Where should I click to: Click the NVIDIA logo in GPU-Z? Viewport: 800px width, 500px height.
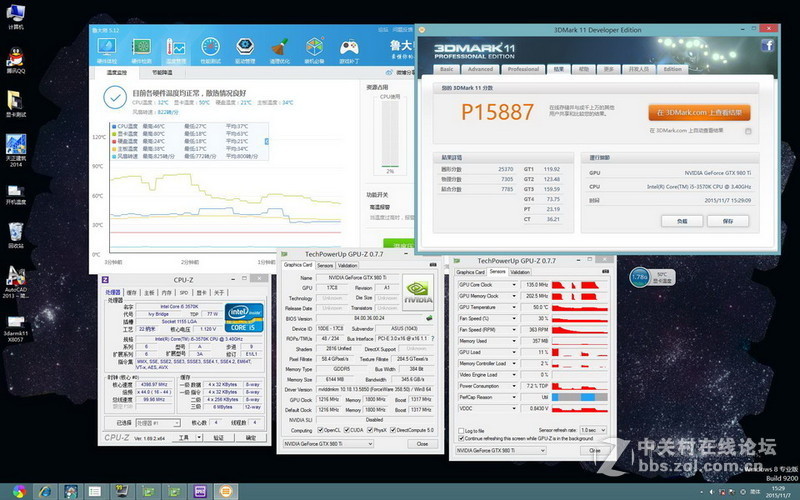point(418,291)
